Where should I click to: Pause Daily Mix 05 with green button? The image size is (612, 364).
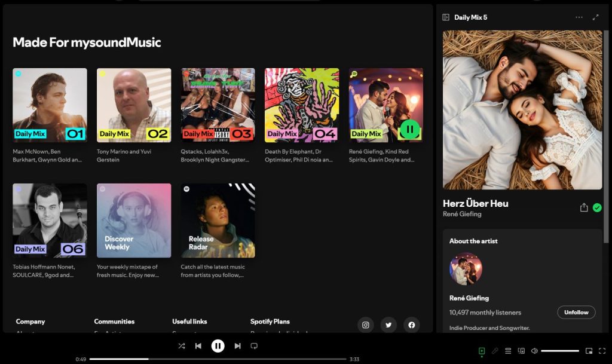coord(410,129)
